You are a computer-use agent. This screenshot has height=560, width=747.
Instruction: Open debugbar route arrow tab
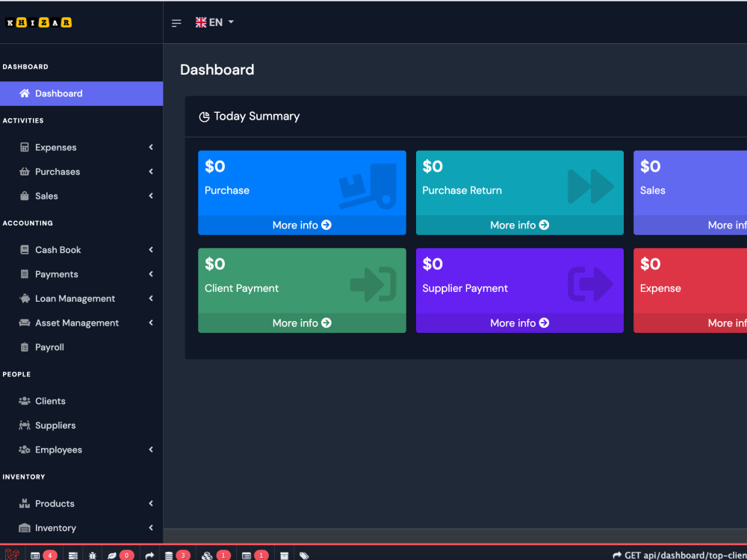coord(149,556)
